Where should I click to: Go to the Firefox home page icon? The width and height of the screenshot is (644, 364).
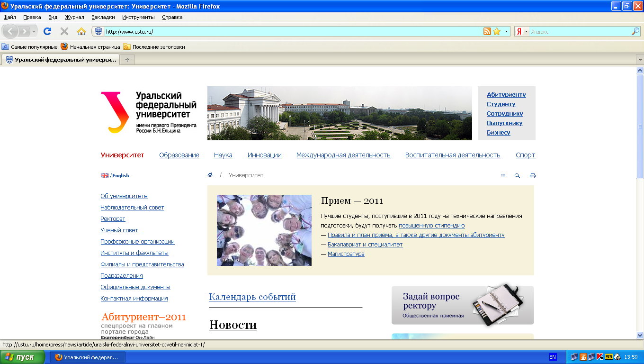[81, 31]
